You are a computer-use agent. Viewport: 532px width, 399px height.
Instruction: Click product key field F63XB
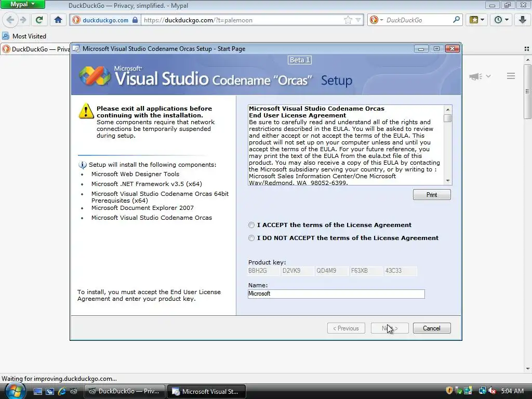[366, 271]
